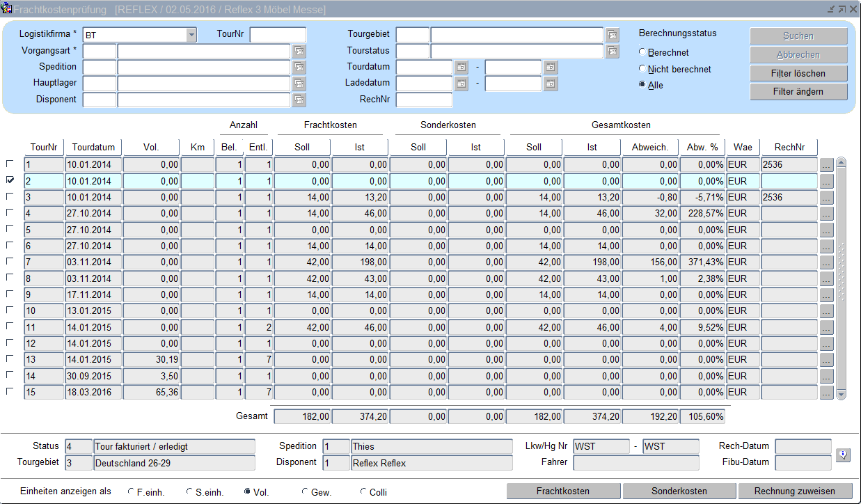
Task: Click scrollbar up arrow in tour table
Action: [x=842, y=163]
